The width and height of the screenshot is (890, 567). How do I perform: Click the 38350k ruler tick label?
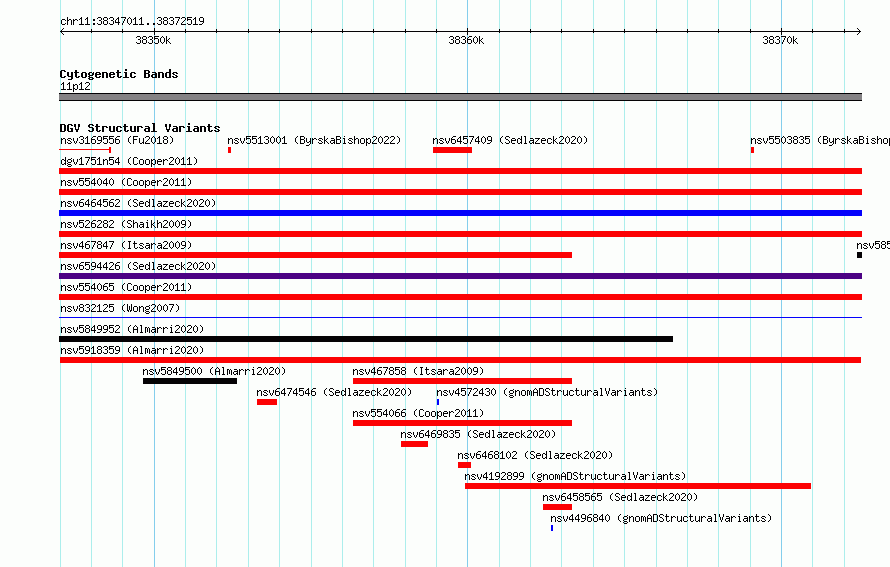pyautogui.click(x=153, y=40)
